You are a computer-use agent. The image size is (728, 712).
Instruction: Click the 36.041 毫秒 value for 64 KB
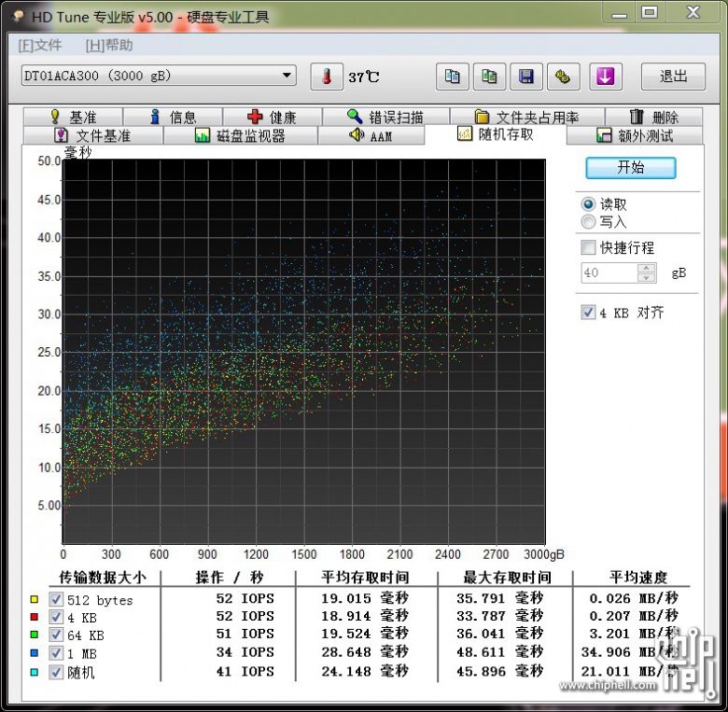[500, 634]
